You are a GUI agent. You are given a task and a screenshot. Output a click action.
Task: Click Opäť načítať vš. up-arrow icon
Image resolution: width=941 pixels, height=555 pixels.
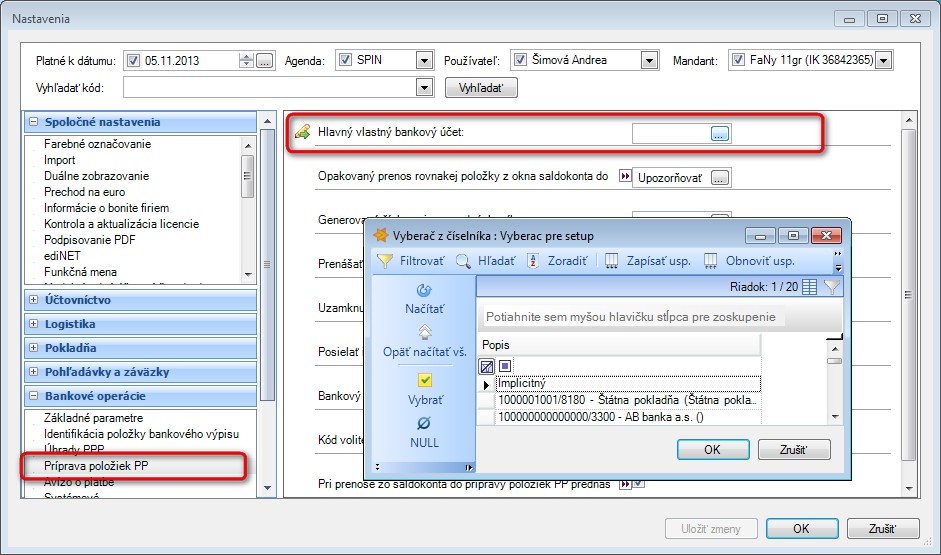pyautogui.click(x=424, y=332)
